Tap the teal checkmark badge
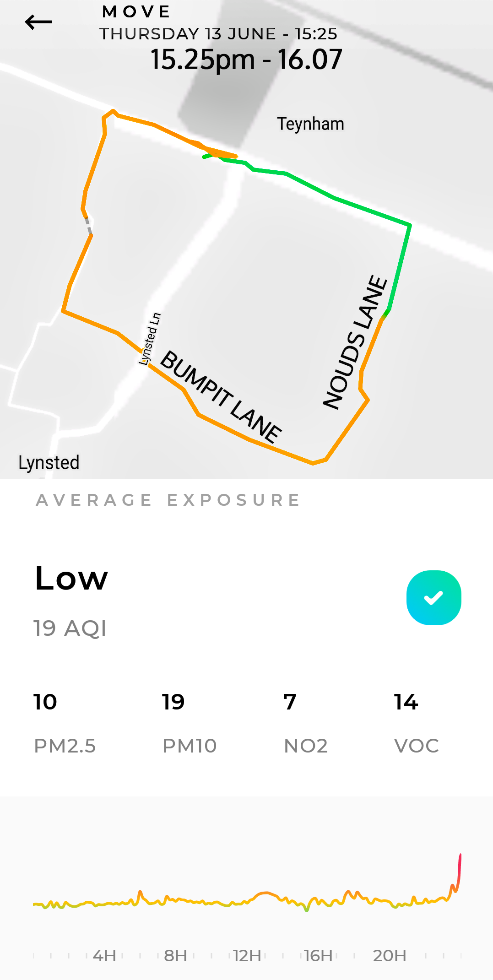The image size is (493, 980). 433,597
